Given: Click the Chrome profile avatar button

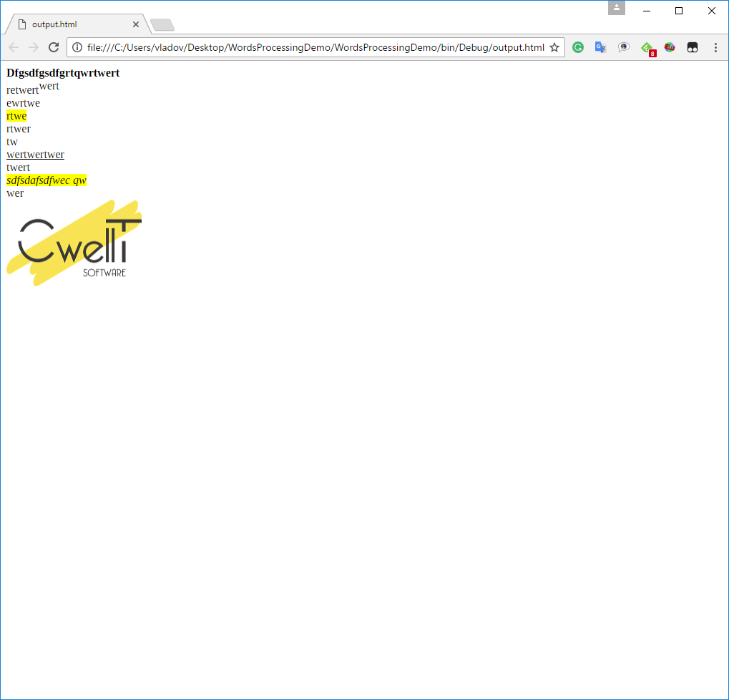Looking at the screenshot, I should (617, 7).
